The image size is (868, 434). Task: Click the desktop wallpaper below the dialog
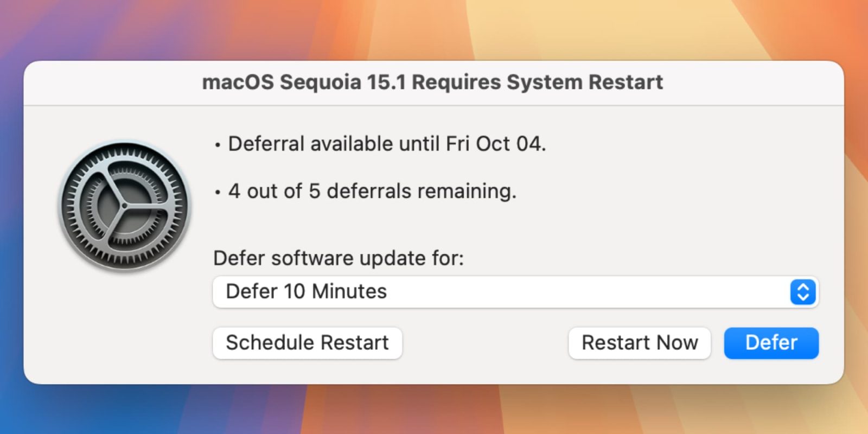434,410
